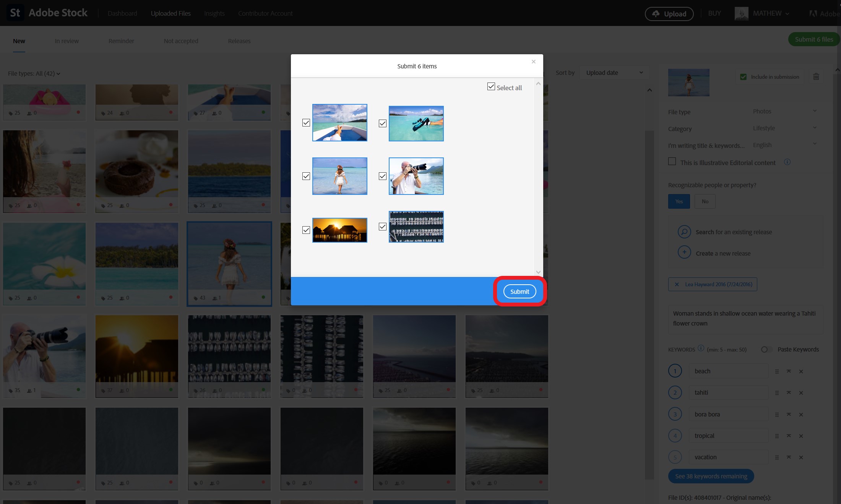Switch to the In review tab
This screenshot has width=841, height=504.
tap(67, 41)
